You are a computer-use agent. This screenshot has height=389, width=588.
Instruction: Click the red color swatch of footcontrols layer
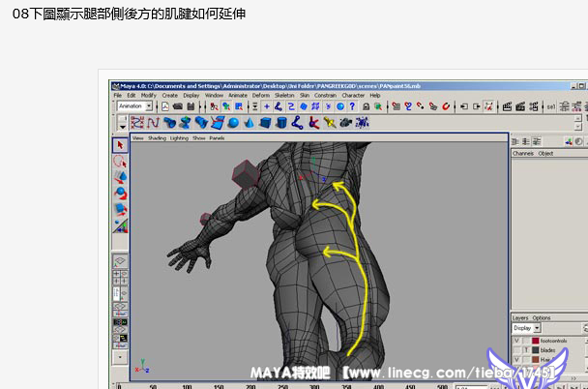tap(535, 341)
